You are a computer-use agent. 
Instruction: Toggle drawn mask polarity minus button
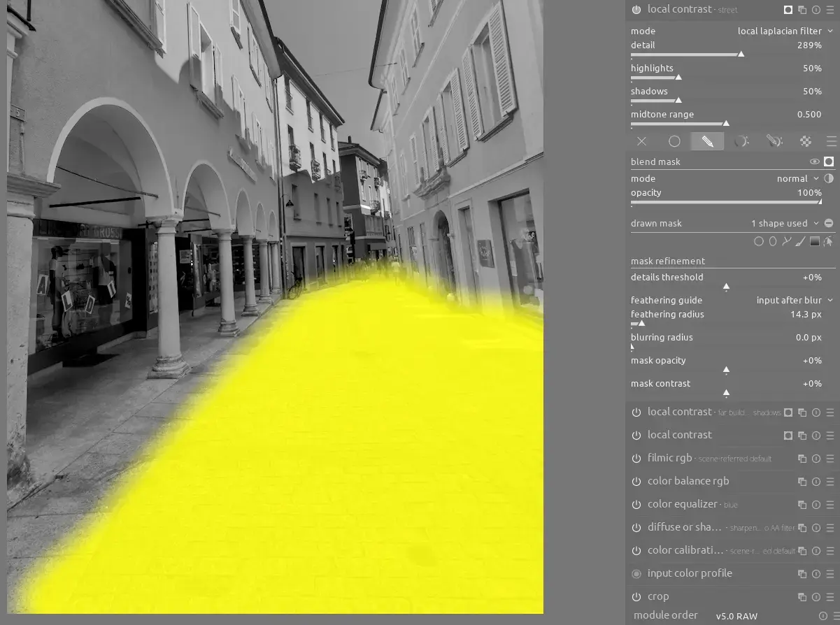(x=829, y=224)
